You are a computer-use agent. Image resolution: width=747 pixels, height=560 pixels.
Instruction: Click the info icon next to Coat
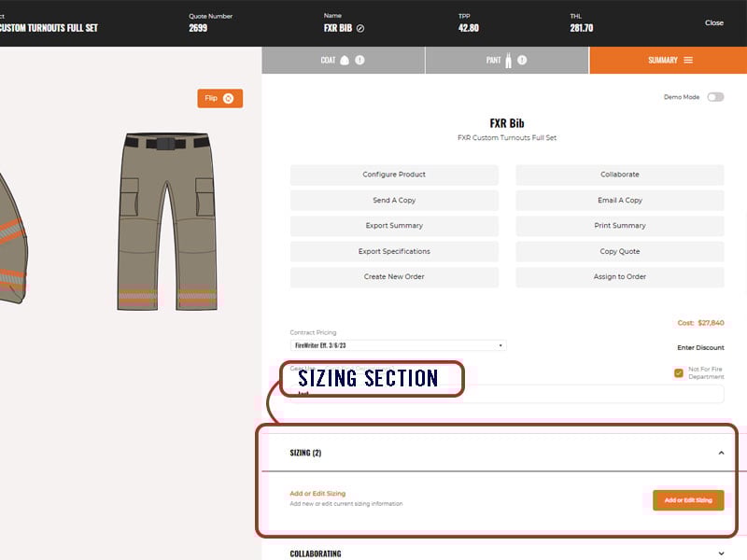click(x=360, y=58)
